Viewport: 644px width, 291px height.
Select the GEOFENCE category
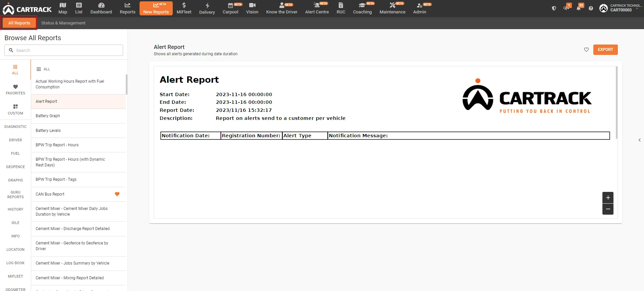pyautogui.click(x=15, y=167)
